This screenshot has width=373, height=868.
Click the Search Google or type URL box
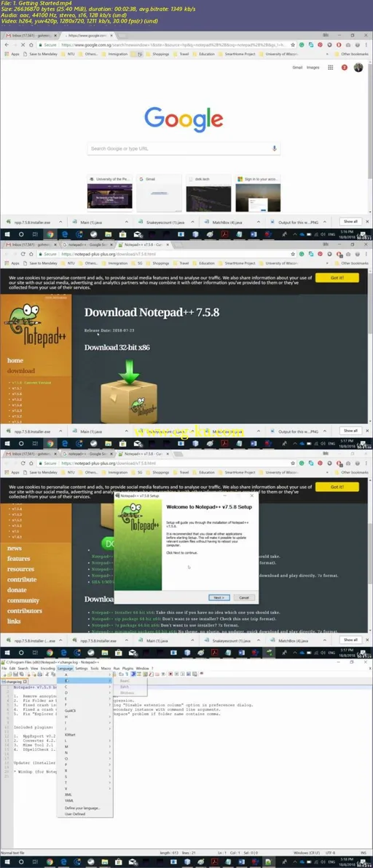[x=184, y=148]
